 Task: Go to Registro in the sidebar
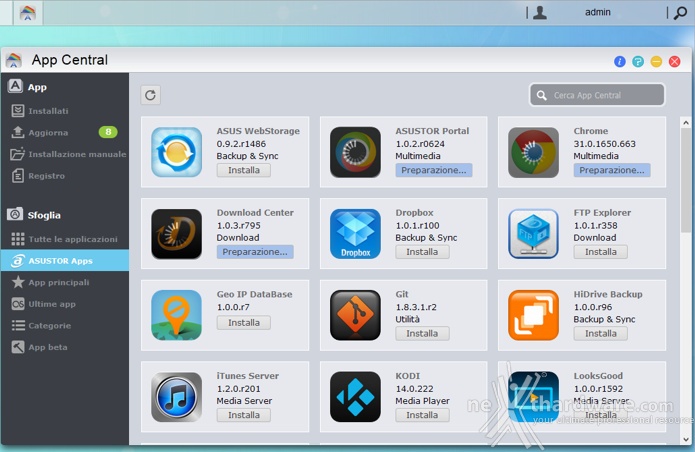[x=38, y=176]
